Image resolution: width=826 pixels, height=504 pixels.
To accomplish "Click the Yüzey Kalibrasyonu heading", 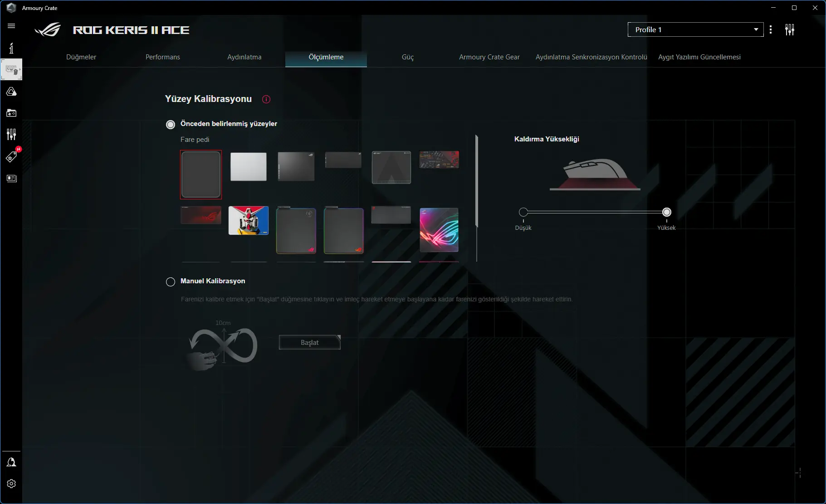I will [208, 99].
